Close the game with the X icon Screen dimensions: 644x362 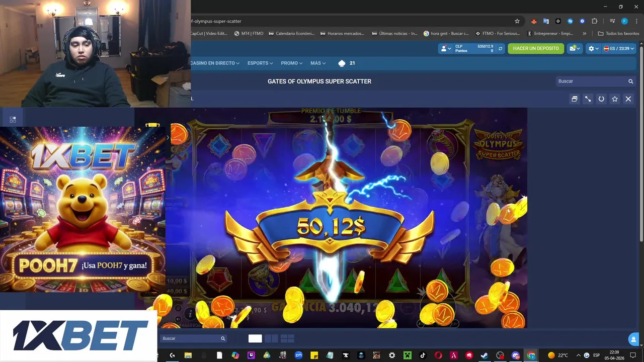pos(628,99)
